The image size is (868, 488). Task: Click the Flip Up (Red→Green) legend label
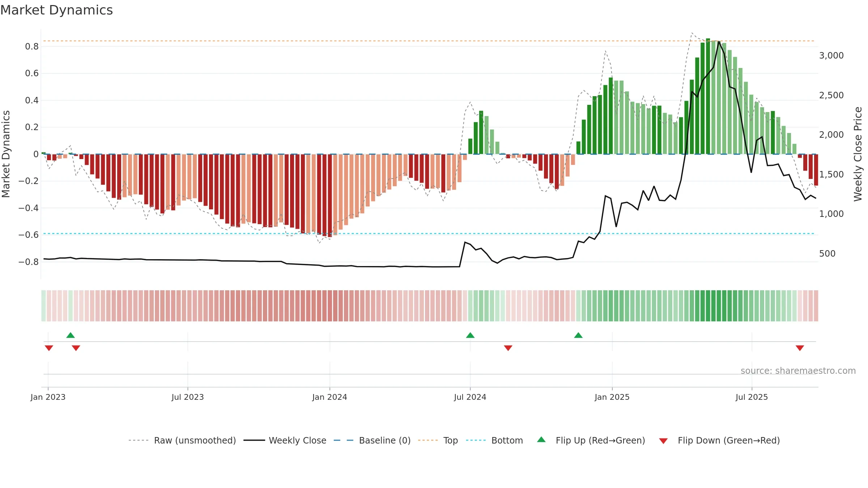coord(600,440)
